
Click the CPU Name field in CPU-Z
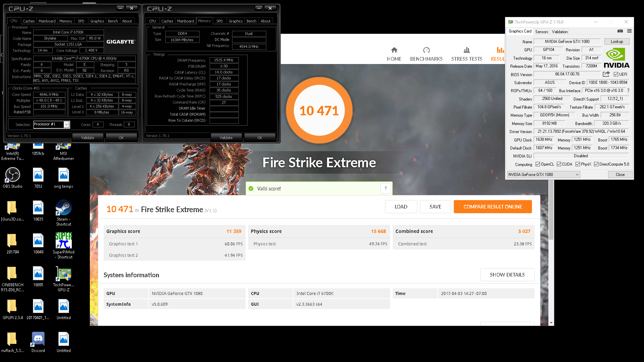click(x=68, y=32)
